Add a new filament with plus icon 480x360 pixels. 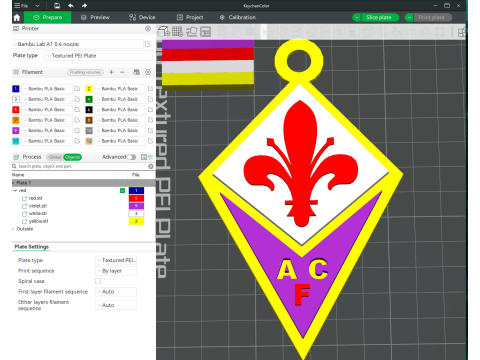[111, 72]
